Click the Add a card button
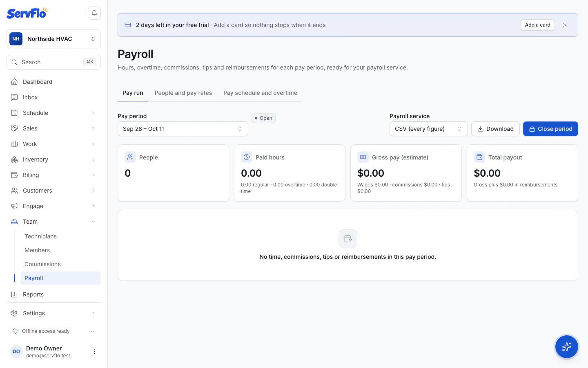Screen dimensions: 588x368 (537, 25)
